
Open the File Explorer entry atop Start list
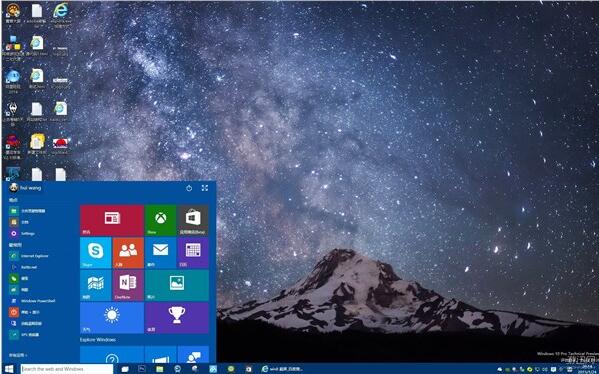tap(28, 210)
